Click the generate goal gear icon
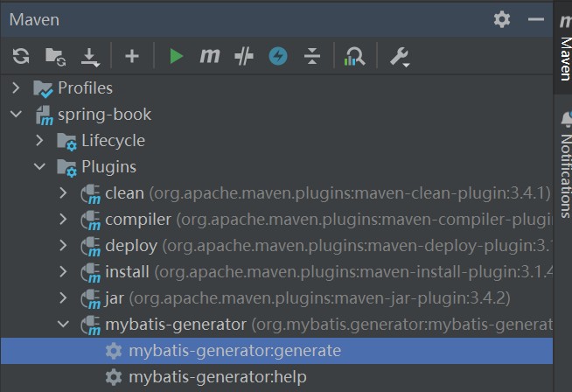This screenshot has width=572, height=392. pyautogui.click(x=114, y=351)
